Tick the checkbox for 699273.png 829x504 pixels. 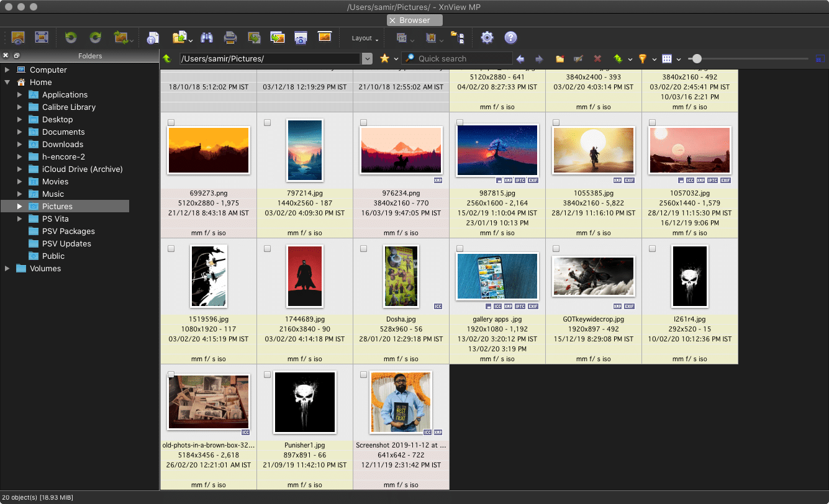[171, 123]
